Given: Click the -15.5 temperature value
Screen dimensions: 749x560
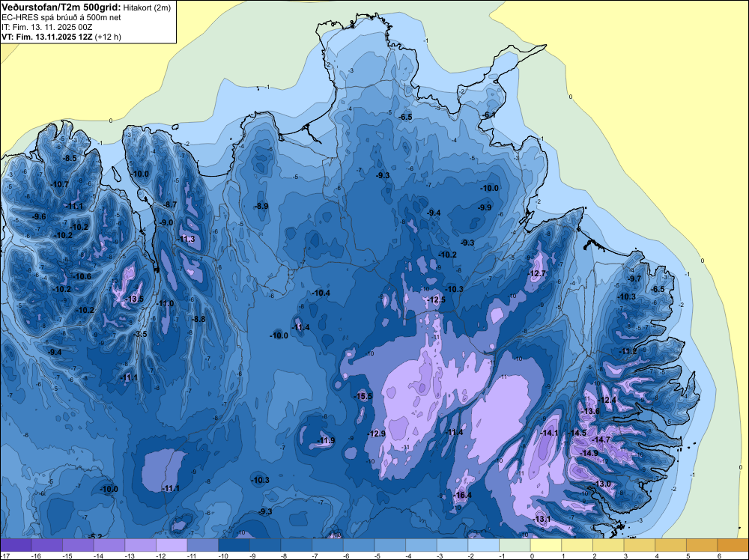Looking at the screenshot, I should [363, 396].
